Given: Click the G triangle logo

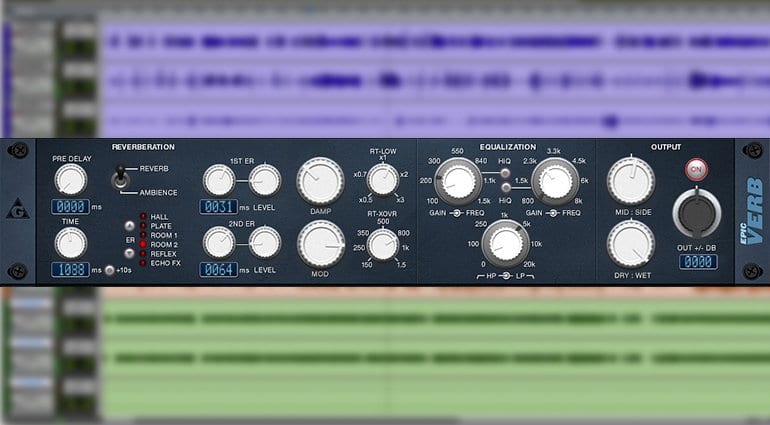Looking at the screenshot, I should coord(18,209).
